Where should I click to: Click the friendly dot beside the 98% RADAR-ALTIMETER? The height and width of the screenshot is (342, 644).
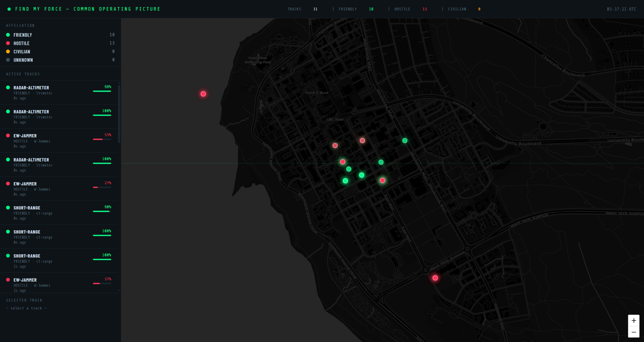coord(8,88)
